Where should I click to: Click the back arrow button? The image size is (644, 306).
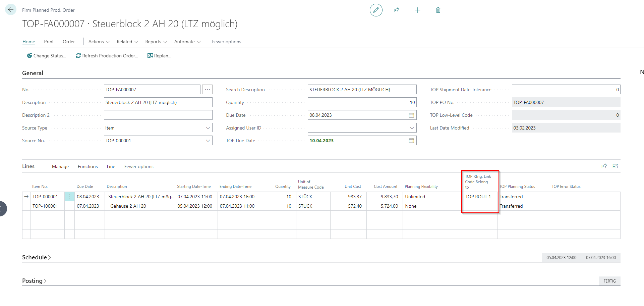pos(11,10)
